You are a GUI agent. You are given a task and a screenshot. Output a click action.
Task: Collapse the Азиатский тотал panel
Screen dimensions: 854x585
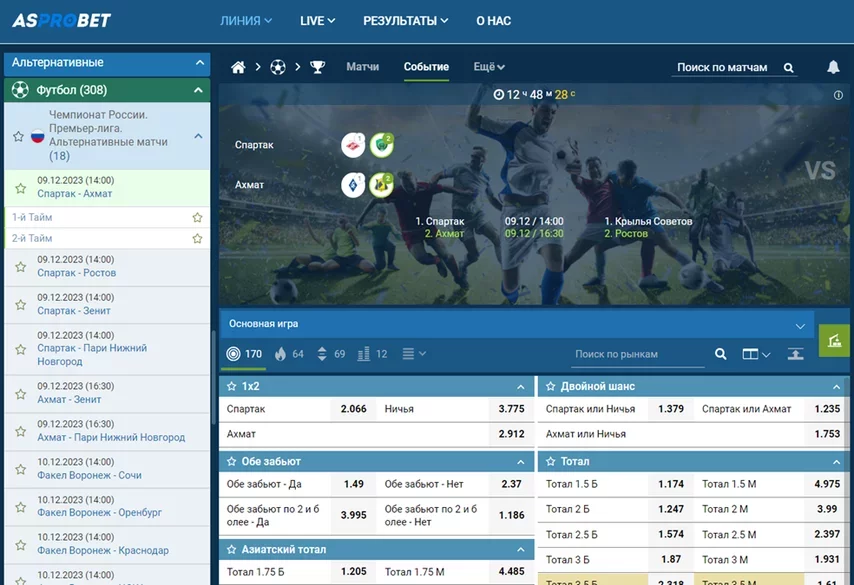[x=521, y=550]
